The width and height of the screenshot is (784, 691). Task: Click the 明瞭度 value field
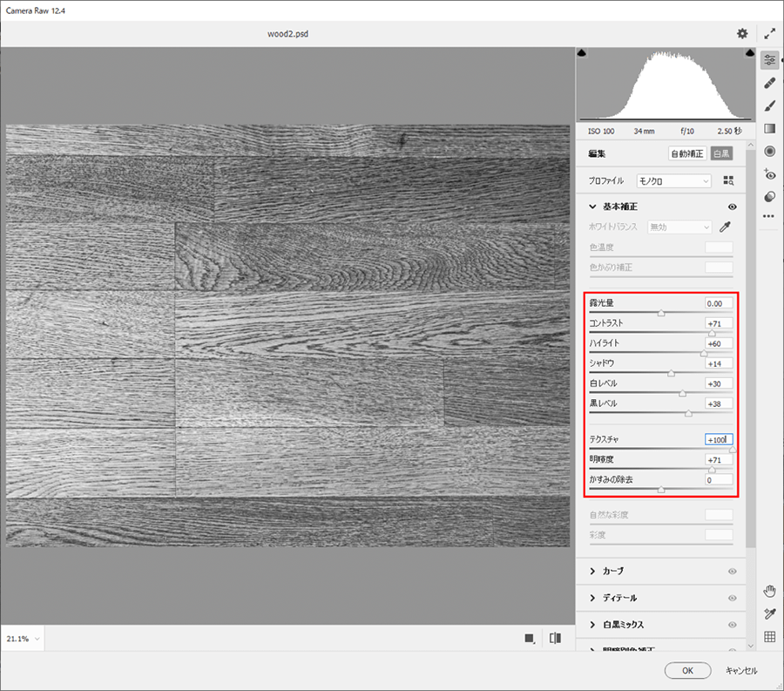pos(719,459)
